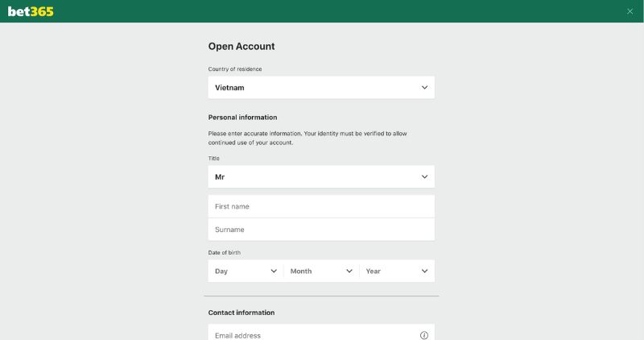Click the email info icon
The height and width of the screenshot is (340, 644).
(424, 335)
